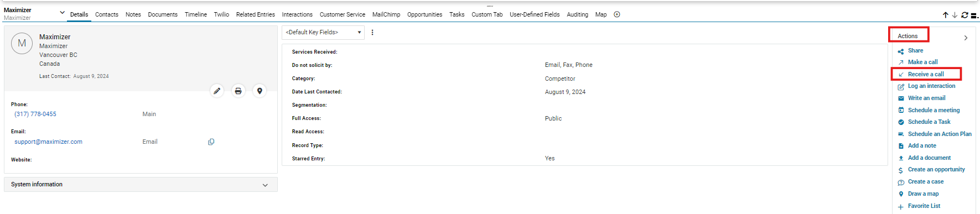Open the Related Entries tab
The height and width of the screenshot is (214, 980).
(256, 14)
